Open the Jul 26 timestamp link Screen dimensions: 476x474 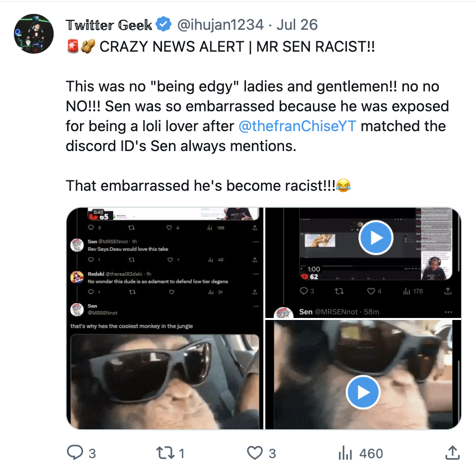point(297,24)
